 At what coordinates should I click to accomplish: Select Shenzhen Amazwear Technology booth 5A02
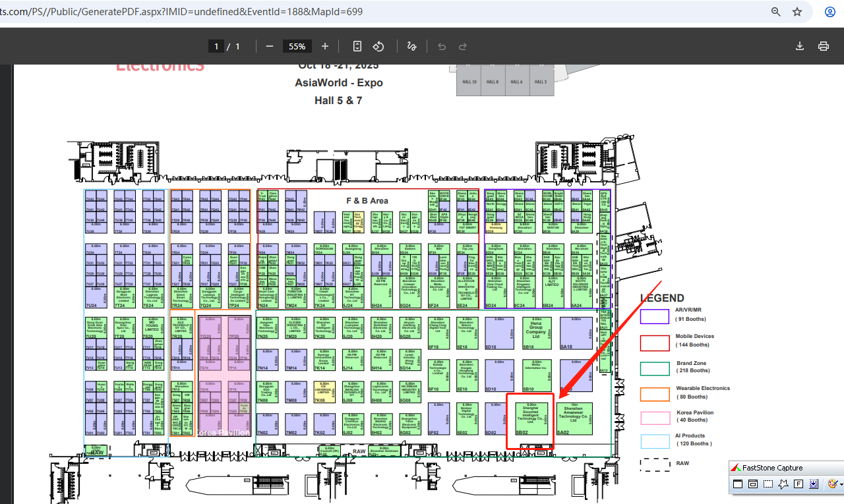(574, 419)
